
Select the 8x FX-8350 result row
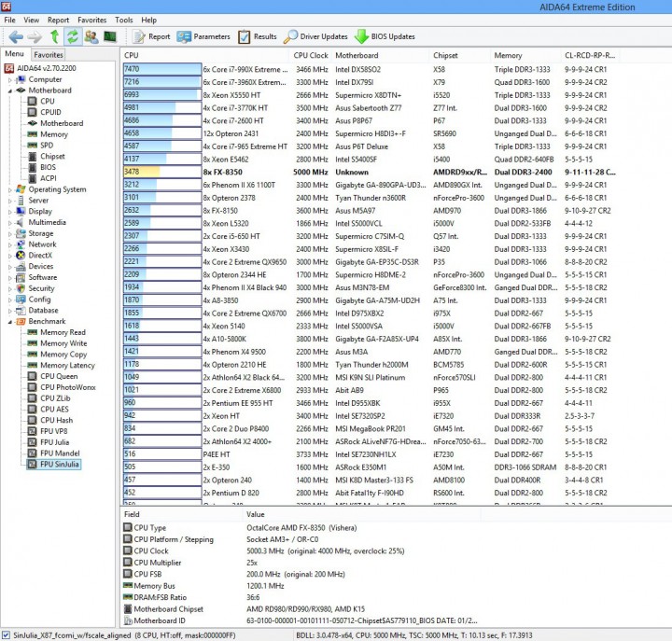[371, 173]
